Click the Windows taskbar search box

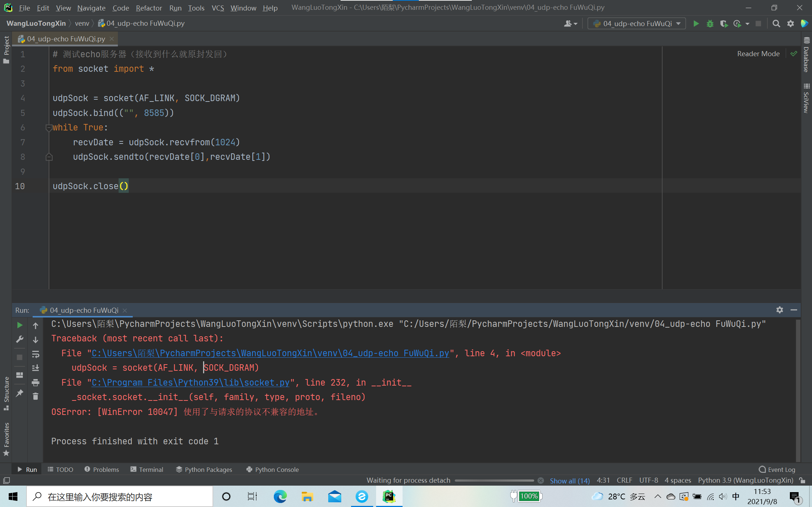(120, 496)
